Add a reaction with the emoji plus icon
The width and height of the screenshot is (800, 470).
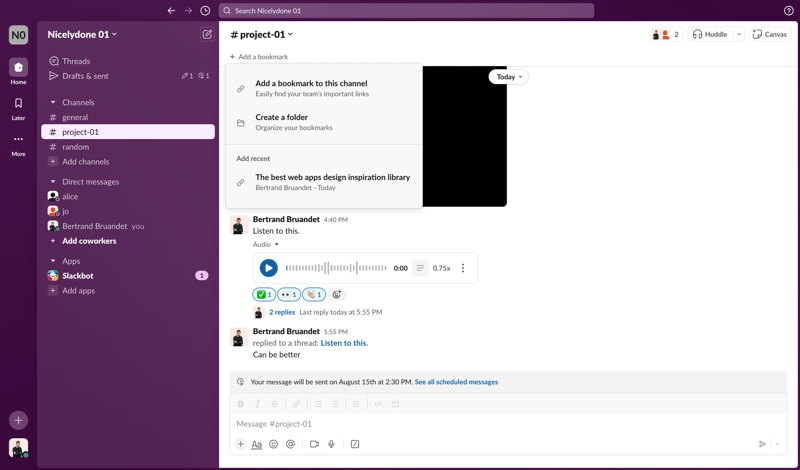[x=337, y=294]
